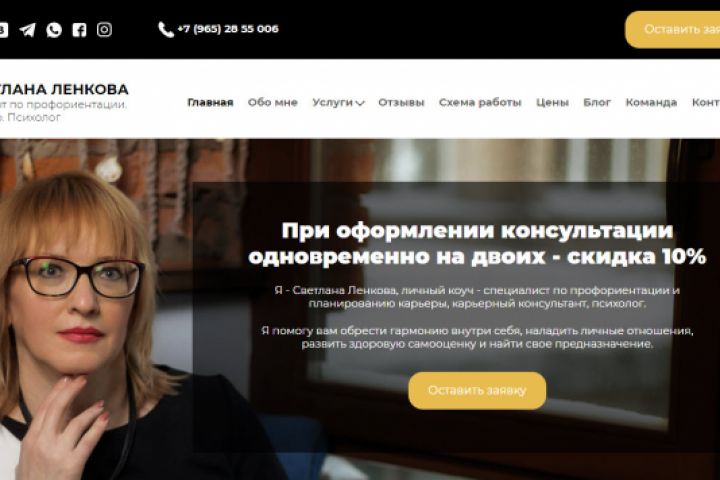This screenshot has height=480, width=720.
Task: Go to the Блог page
Action: pos(597,102)
